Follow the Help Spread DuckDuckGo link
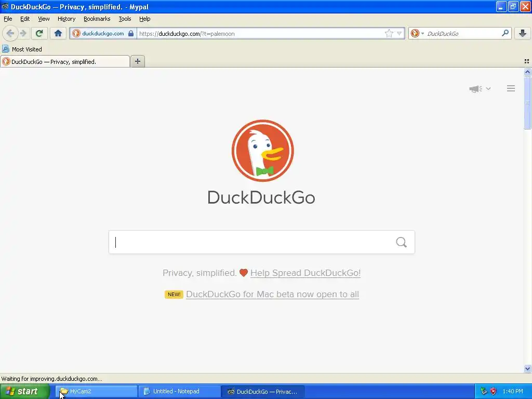 tap(305, 273)
